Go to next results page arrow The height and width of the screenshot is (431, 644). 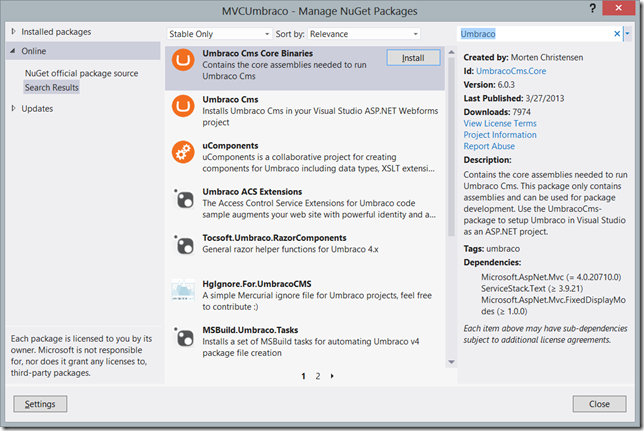pos(332,376)
